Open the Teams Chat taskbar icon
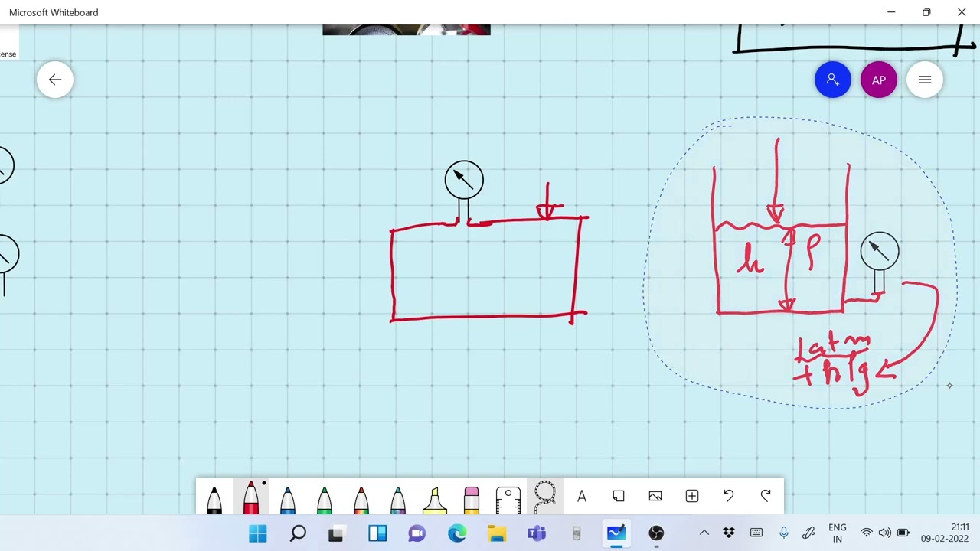980x551 pixels. [x=417, y=533]
